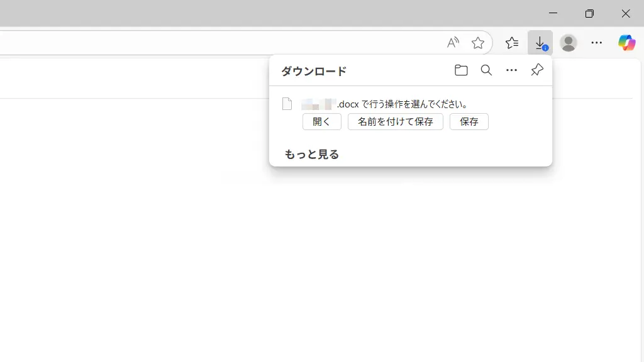Viewport: 644px width, 362px height.
Task: Open Copilot in the toolbar
Action: click(x=626, y=42)
